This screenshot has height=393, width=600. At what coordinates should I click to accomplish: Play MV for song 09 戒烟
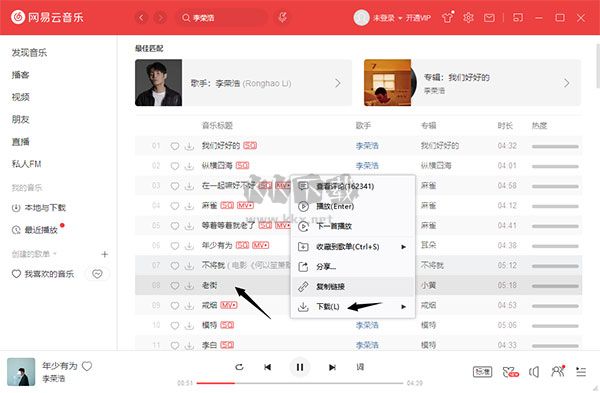(229, 305)
